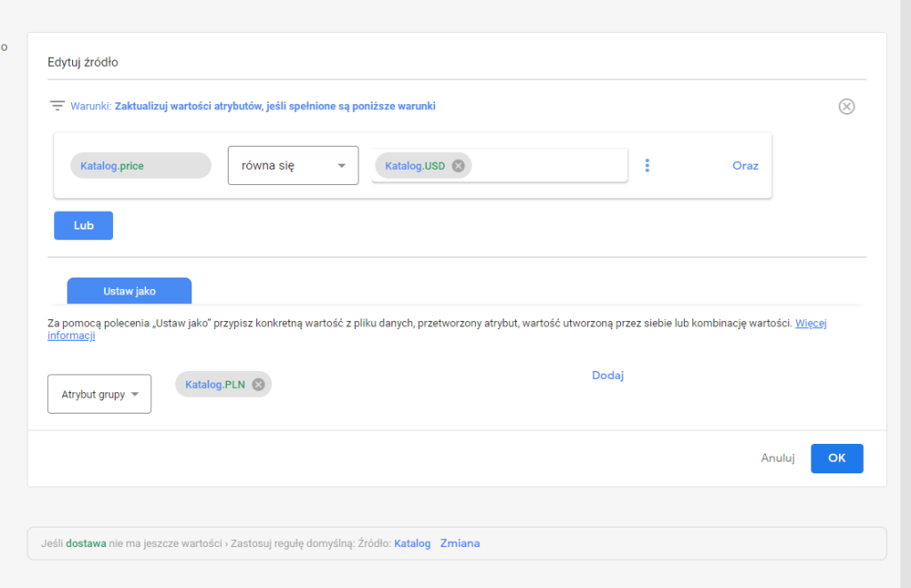Image resolution: width=911 pixels, height=588 pixels.
Task: Select the Katalog.PLN chip label
Action: pos(214,384)
